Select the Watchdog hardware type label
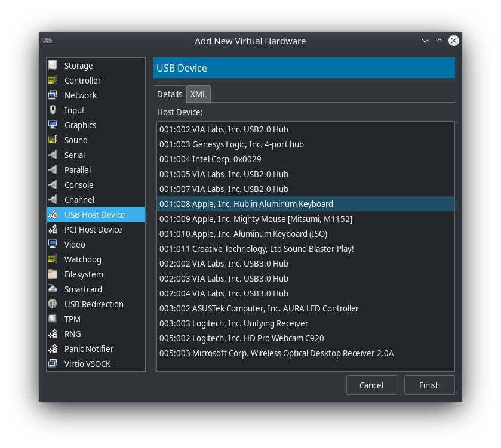This screenshot has height=448, width=501. pyautogui.click(x=83, y=259)
